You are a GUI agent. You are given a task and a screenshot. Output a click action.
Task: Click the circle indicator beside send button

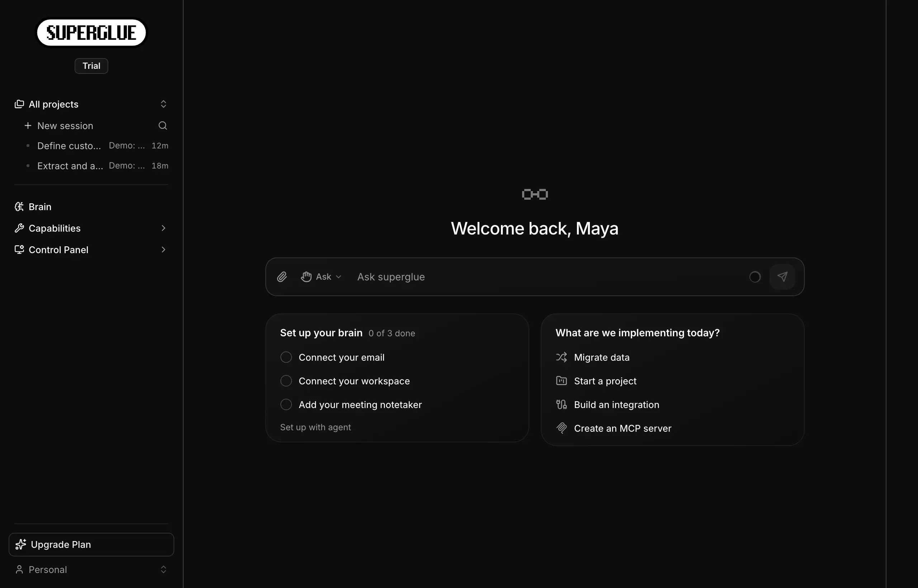755,277
